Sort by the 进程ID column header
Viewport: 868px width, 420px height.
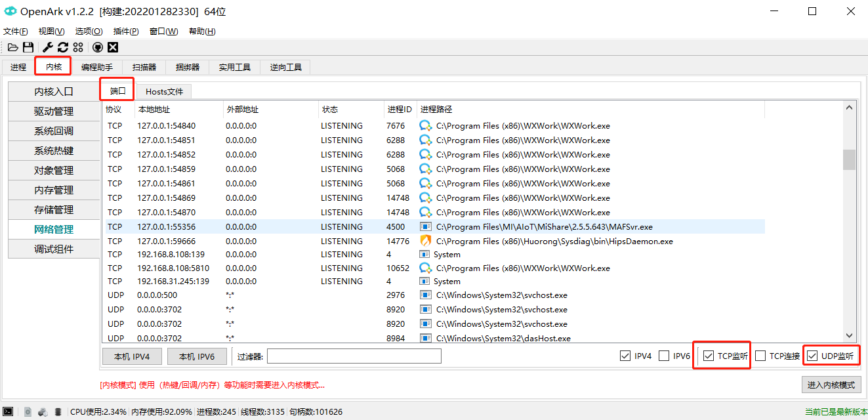[x=400, y=110]
